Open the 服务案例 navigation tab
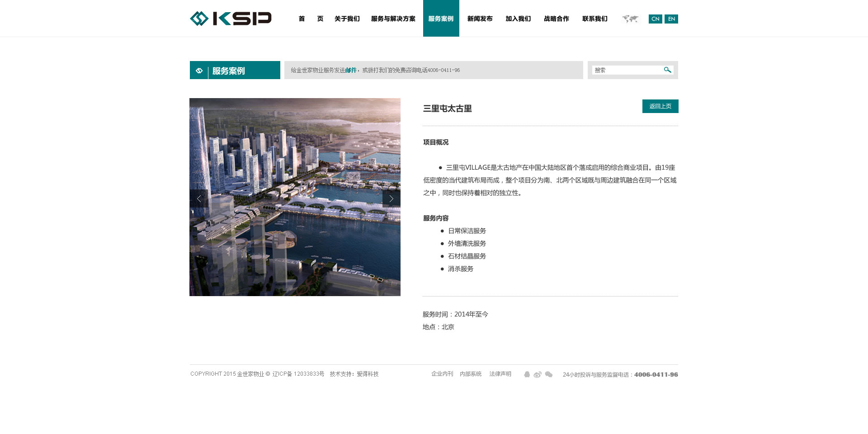 (x=441, y=19)
